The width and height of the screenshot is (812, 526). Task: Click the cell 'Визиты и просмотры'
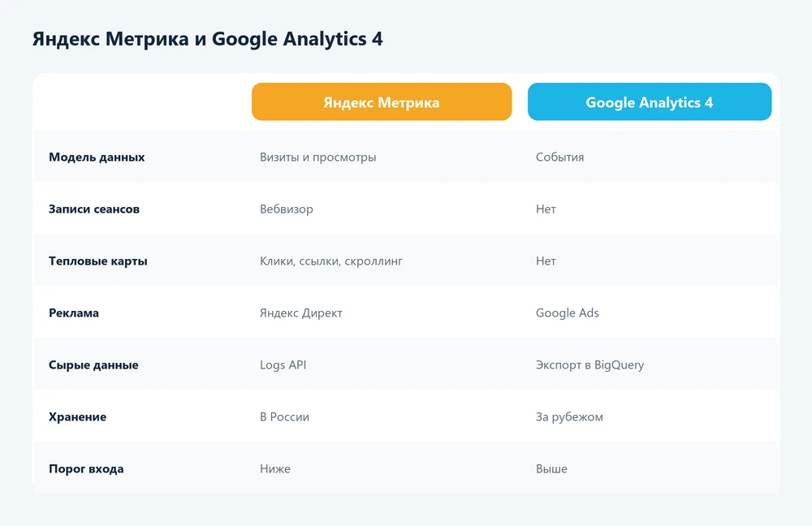318,157
